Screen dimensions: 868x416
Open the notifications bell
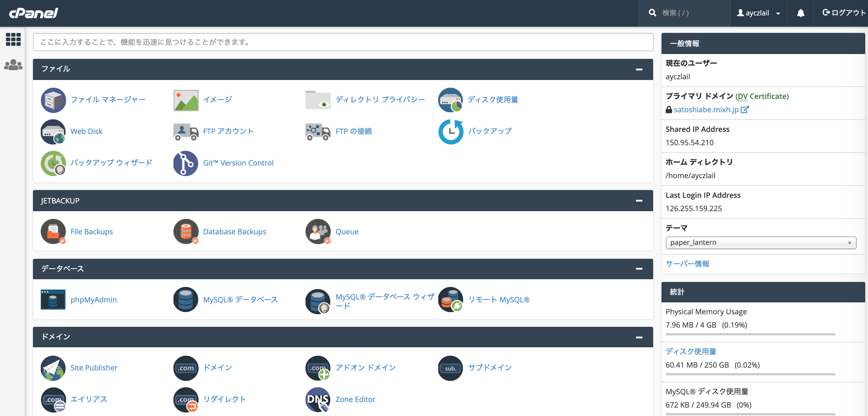coord(801,13)
